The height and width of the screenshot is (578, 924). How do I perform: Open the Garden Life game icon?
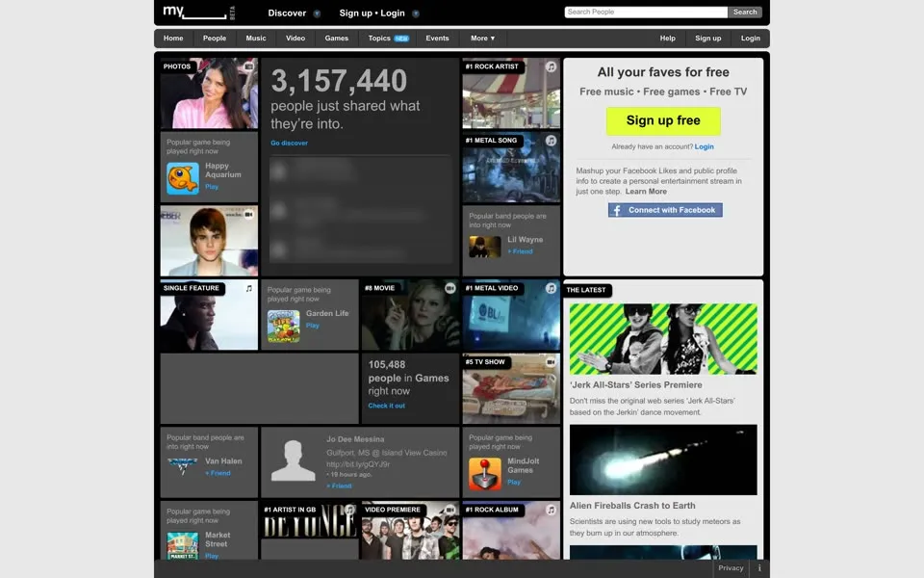point(283,327)
